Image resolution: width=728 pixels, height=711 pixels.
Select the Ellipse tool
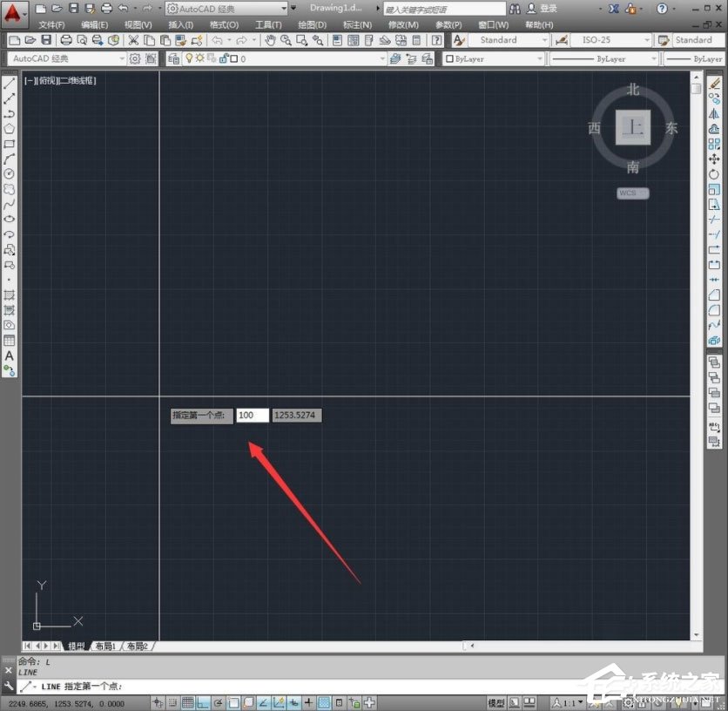coord(10,219)
